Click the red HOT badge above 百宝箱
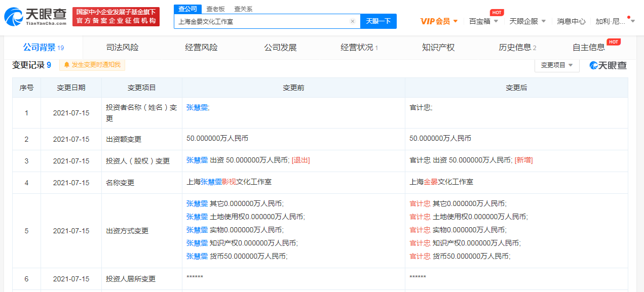The height and width of the screenshot is (292, 644). 497,12
